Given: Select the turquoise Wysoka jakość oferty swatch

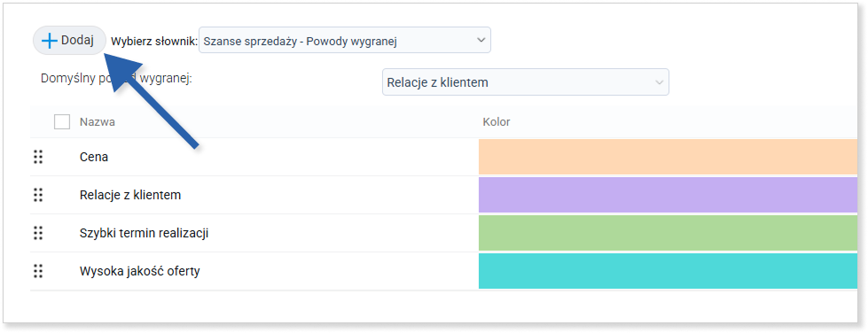Looking at the screenshot, I should [668, 271].
